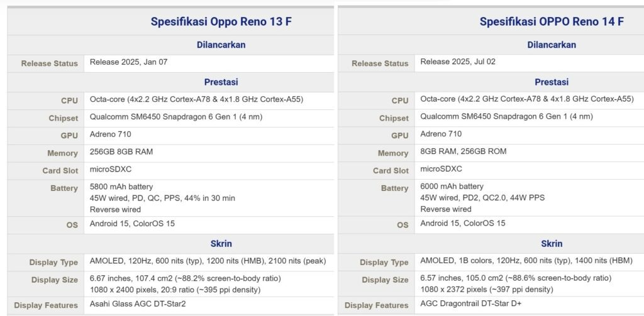This screenshot has width=644, height=316.
Task: Select '6000 mAh battery' text
Action: (452, 187)
